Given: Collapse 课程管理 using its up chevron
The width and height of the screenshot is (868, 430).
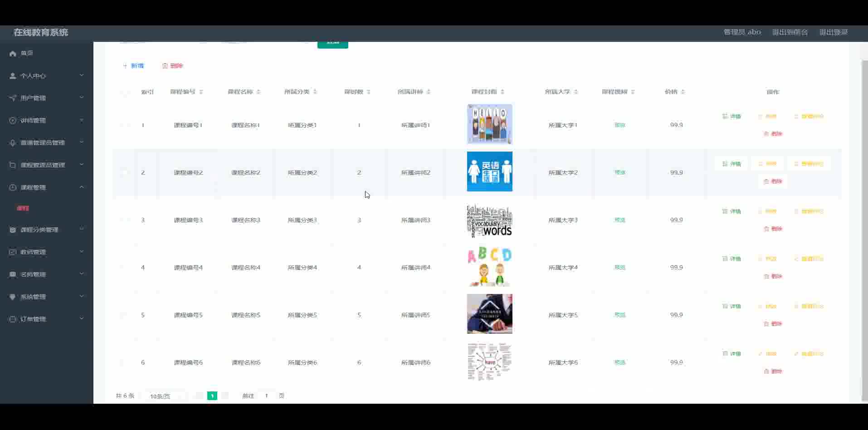Looking at the screenshot, I should [x=82, y=187].
